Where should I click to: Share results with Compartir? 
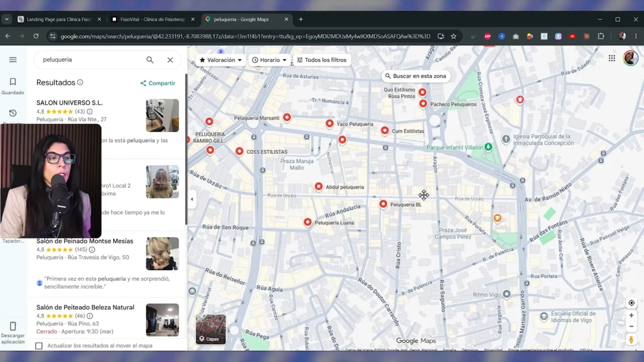point(157,83)
